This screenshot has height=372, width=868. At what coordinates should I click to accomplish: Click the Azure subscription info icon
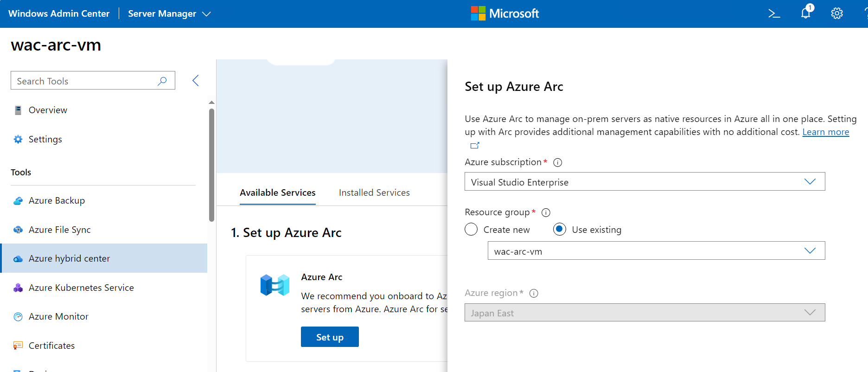(x=558, y=162)
